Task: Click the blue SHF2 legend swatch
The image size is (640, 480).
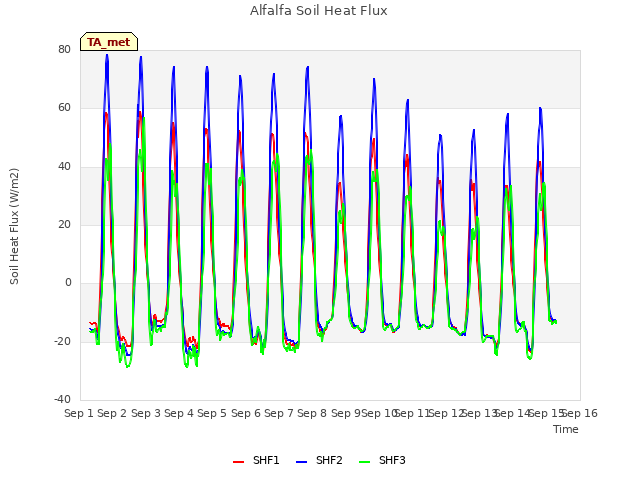Action: click(301, 462)
